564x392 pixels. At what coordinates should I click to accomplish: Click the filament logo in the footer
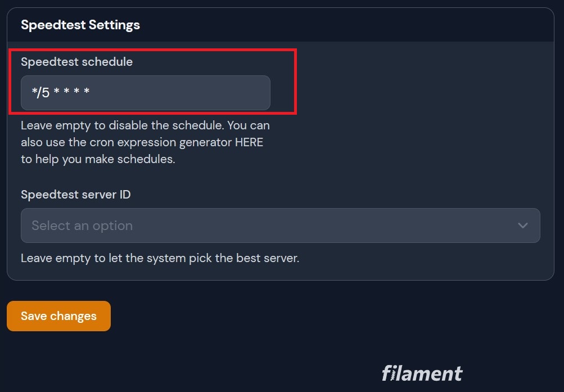click(x=422, y=373)
